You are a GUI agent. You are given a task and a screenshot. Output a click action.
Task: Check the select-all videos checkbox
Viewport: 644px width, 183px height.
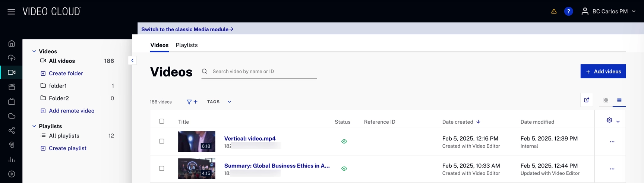[x=161, y=122]
